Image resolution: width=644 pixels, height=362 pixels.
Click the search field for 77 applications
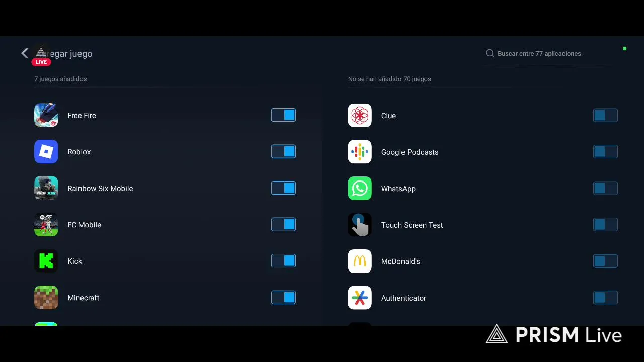tap(548, 54)
